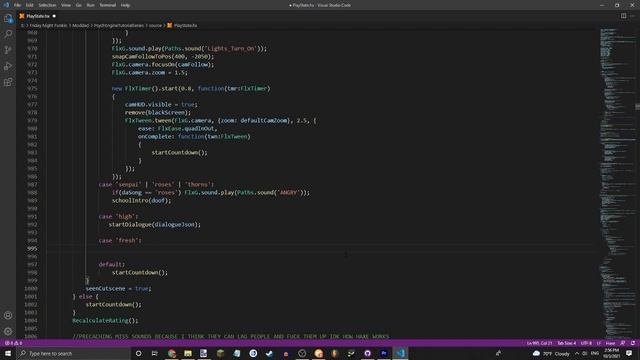
Task: Open the Go menu
Action: [x=78, y=5]
